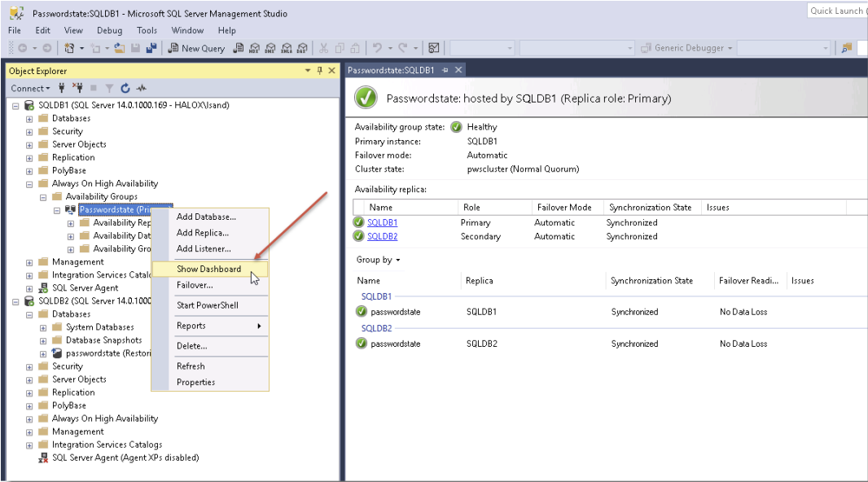Choose Failover... in context menu
Image resolution: width=868 pixels, height=482 pixels.
click(210, 286)
